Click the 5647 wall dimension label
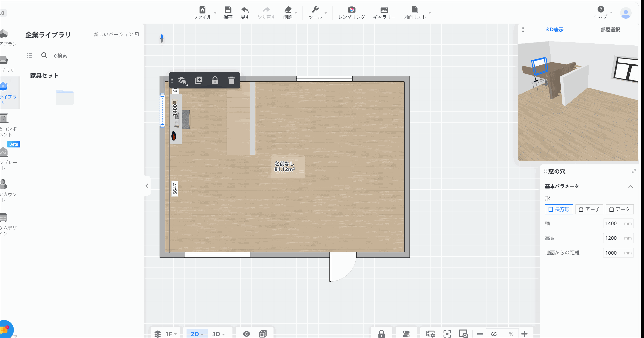 coord(175,189)
